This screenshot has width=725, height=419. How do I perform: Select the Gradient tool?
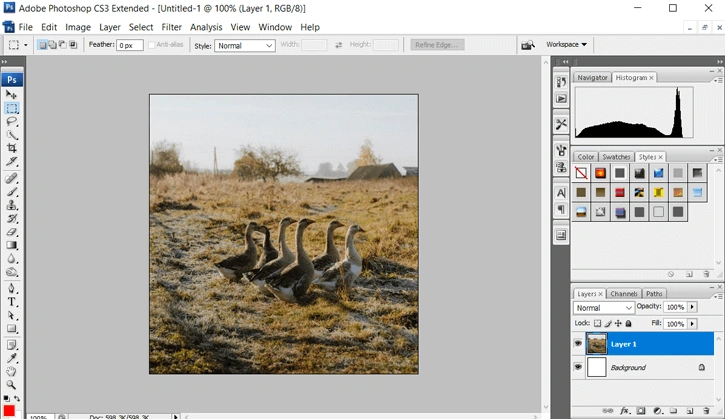click(x=12, y=246)
